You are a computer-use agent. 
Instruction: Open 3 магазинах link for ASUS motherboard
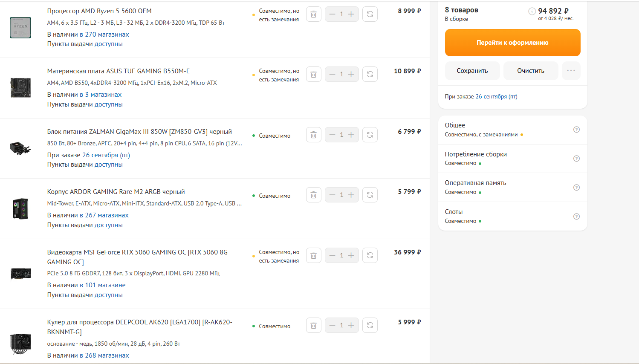coord(101,95)
